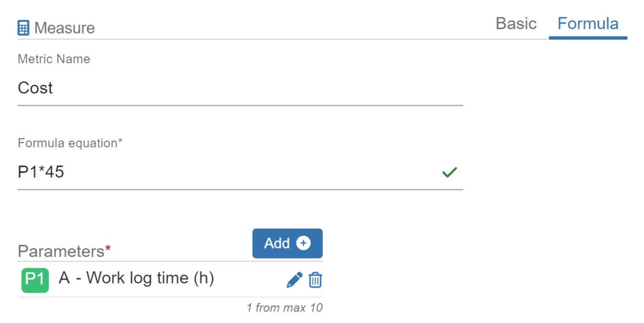Click the Formula equation label

[x=67, y=143]
